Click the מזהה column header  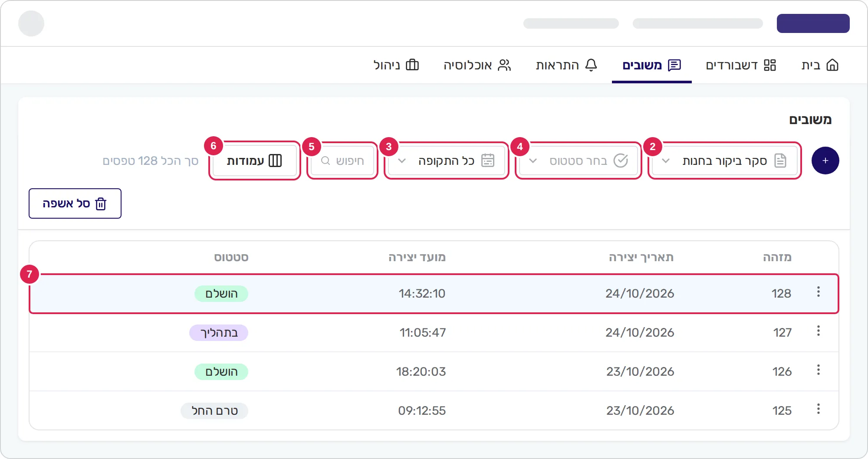coord(777,257)
